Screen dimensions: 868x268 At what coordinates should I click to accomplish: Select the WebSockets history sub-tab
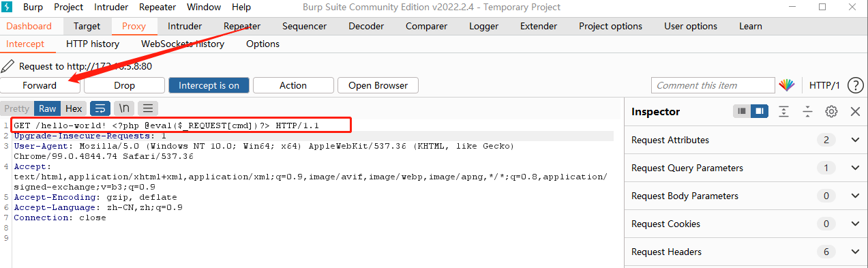coord(183,44)
